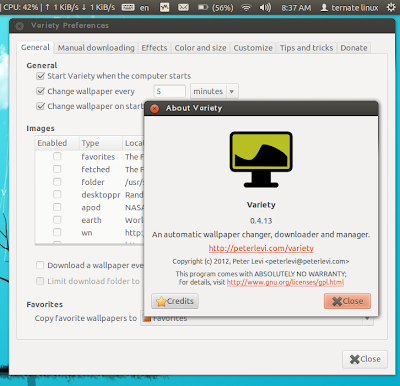The height and width of the screenshot is (386, 400).
Task: Open the Copy favorite wallpapers to dropdown
Action: (257, 318)
